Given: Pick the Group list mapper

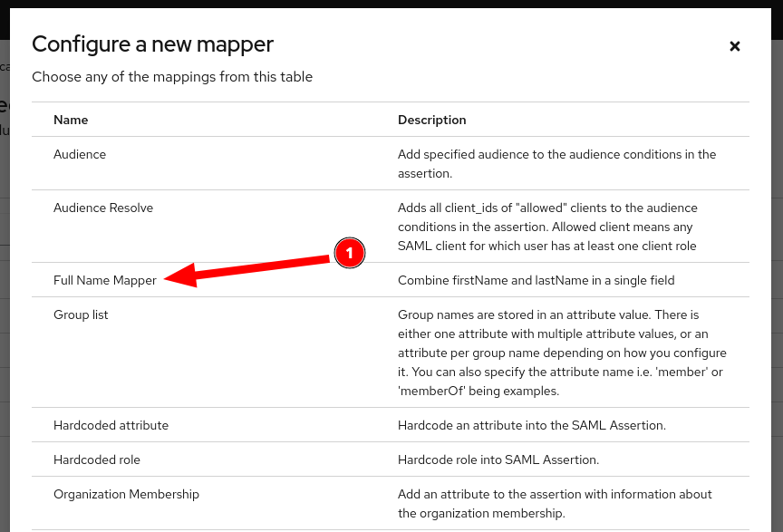Looking at the screenshot, I should click(81, 315).
